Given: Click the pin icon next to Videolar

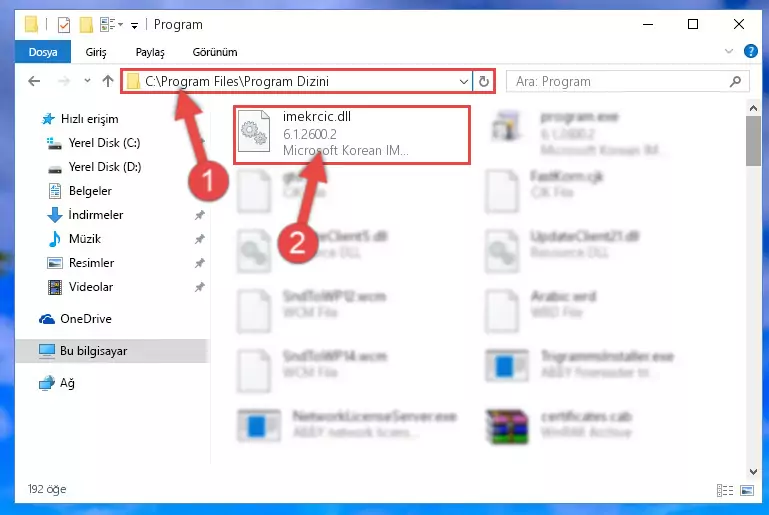Looking at the screenshot, I should [x=199, y=287].
